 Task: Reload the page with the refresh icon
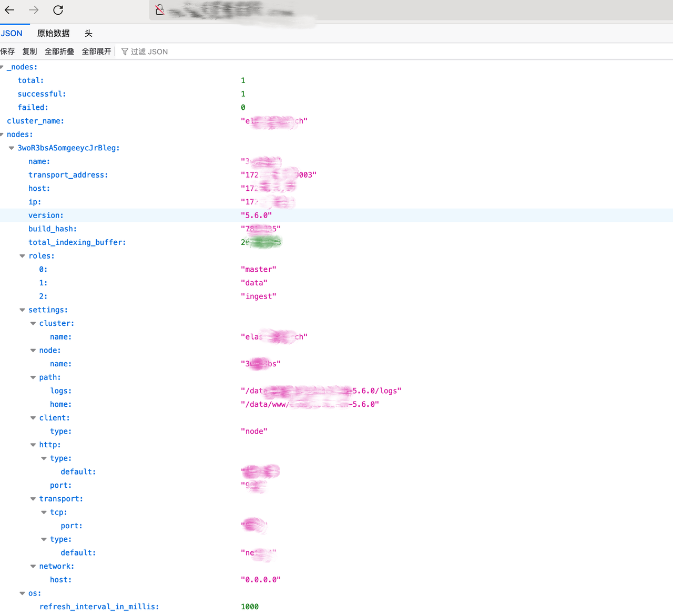pos(58,10)
